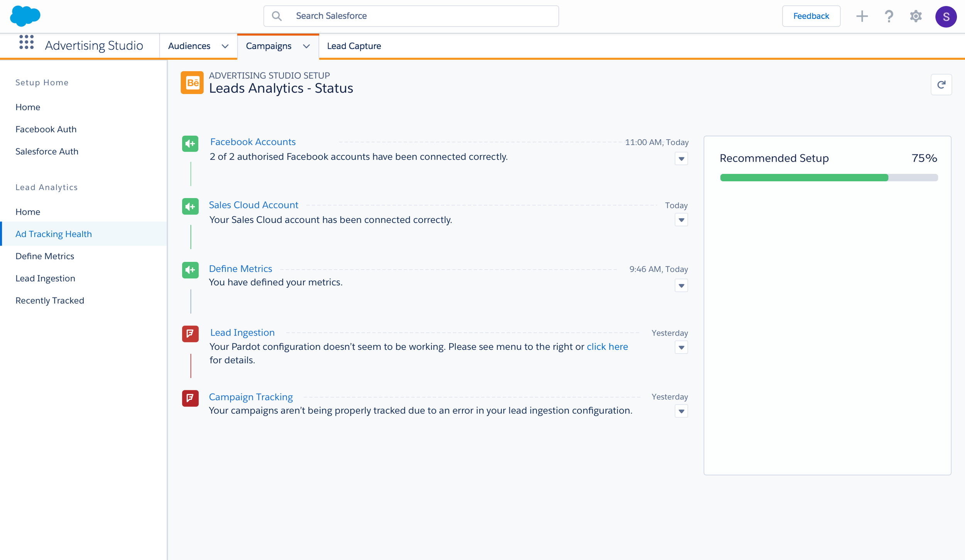This screenshot has height=560, width=965.
Task: Expand the Facebook Accounts row dropdown
Action: point(681,159)
